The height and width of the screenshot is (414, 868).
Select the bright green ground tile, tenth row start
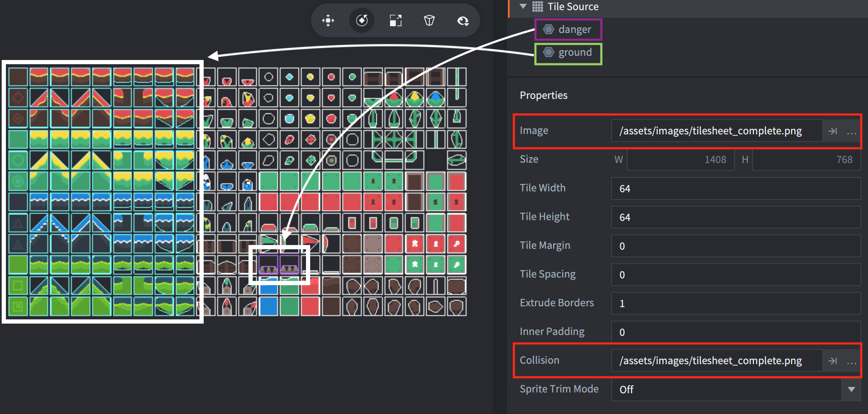(18, 265)
